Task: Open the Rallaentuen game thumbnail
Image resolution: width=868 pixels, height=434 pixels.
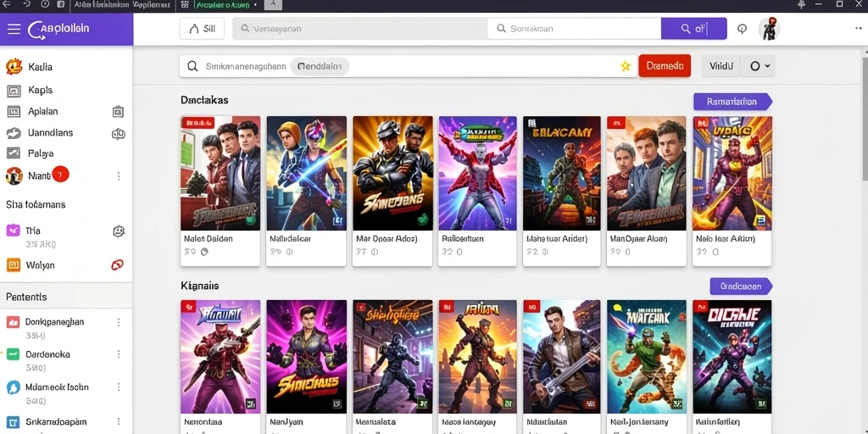Action: click(478, 173)
